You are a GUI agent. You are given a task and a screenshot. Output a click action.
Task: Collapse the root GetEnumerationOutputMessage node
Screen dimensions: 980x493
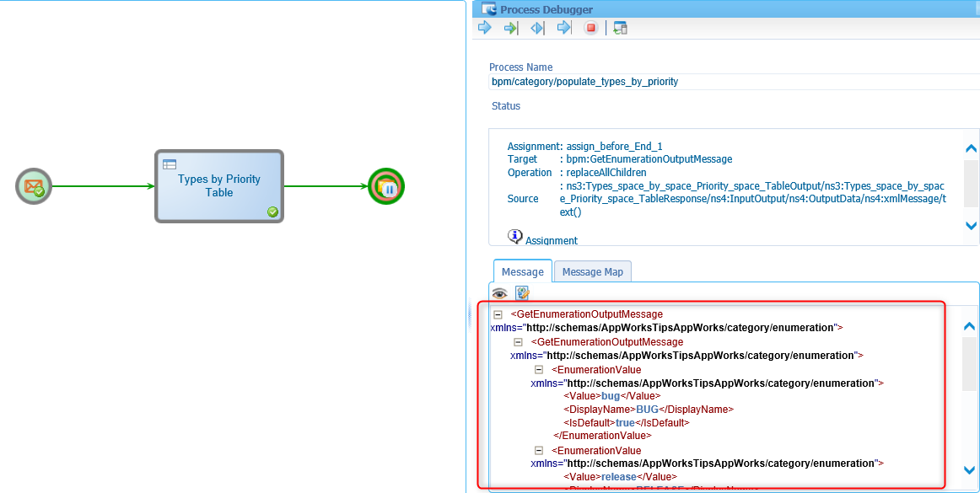click(x=498, y=314)
